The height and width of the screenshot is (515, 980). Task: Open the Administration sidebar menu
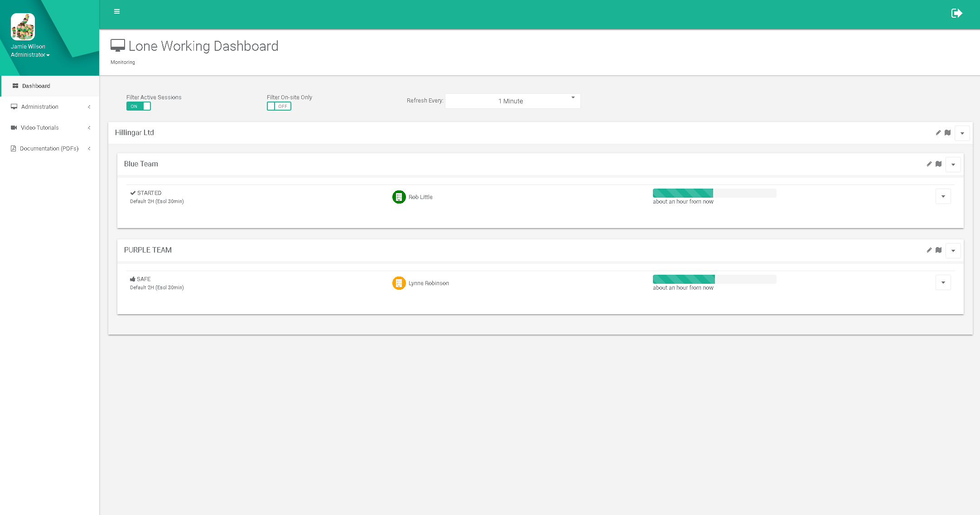pyautogui.click(x=50, y=107)
